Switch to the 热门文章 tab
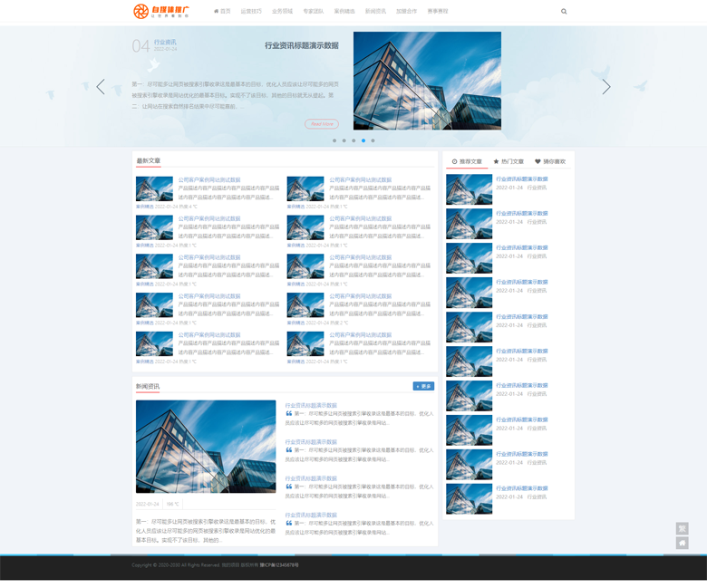The width and height of the screenshot is (707, 588). pyautogui.click(x=508, y=161)
